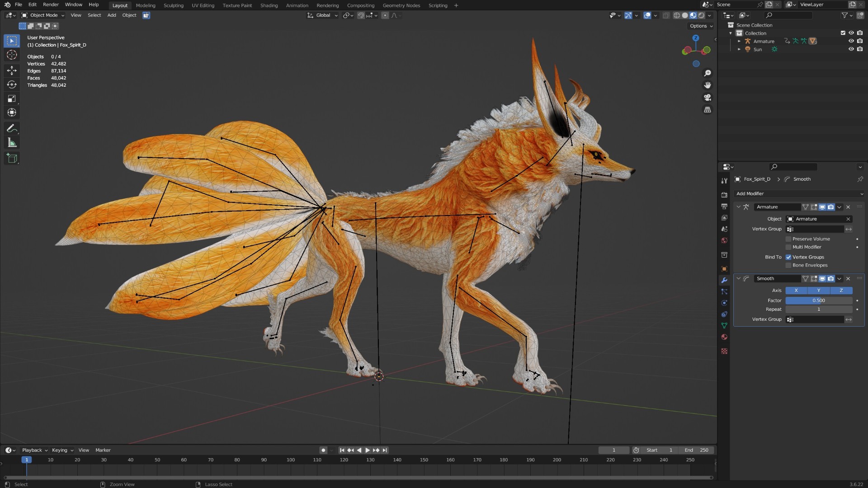This screenshot has width=868, height=488.
Task: Click the Zoom view gizmo icon
Action: pyautogui.click(x=708, y=73)
